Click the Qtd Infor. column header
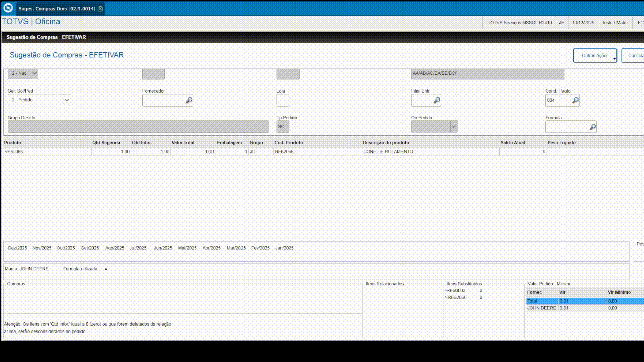The width and height of the screenshot is (644, 362). [142, 143]
